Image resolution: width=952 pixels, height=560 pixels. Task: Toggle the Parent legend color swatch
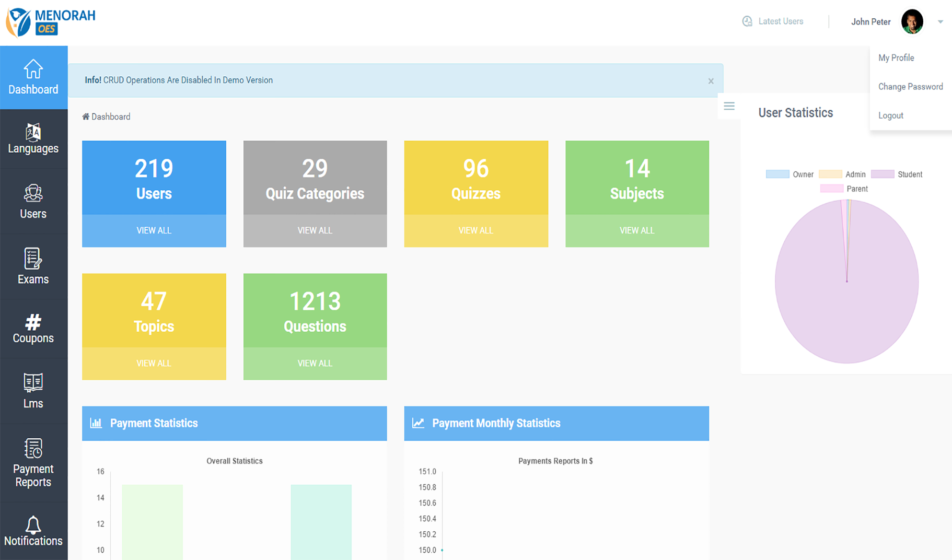[x=831, y=189]
